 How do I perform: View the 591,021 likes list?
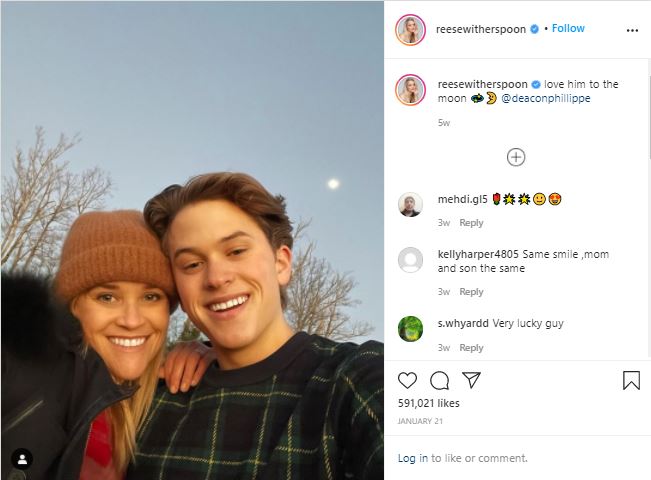pos(428,403)
